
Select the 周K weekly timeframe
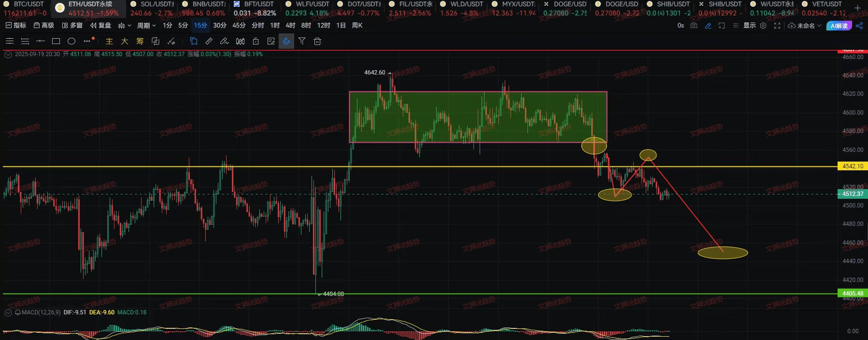pos(357,25)
